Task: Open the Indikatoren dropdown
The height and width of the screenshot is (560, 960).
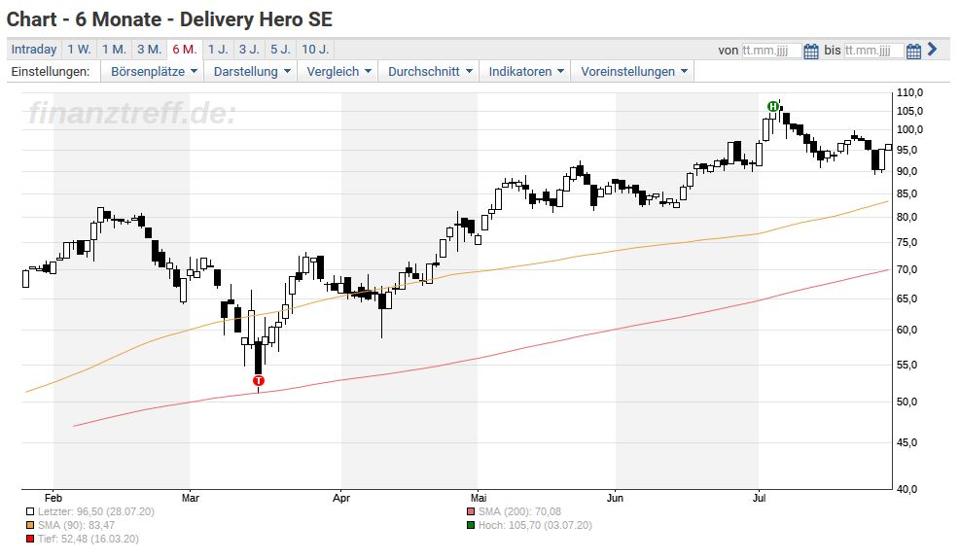Action: pyautogui.click(x=525, y=71)
